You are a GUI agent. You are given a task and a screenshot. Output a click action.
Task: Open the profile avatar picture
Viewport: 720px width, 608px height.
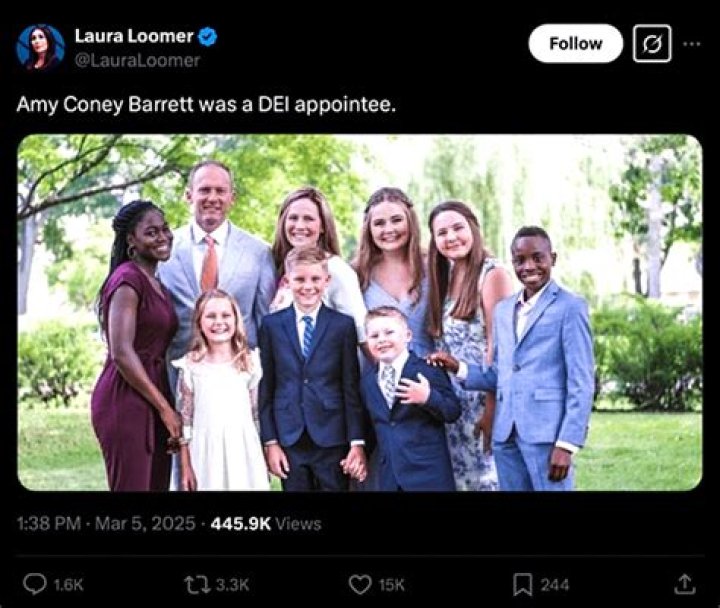click(40, 47)
